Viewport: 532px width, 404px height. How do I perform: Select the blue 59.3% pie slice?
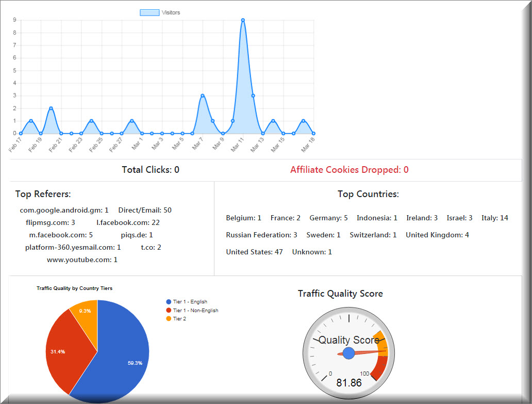[122, 360]
